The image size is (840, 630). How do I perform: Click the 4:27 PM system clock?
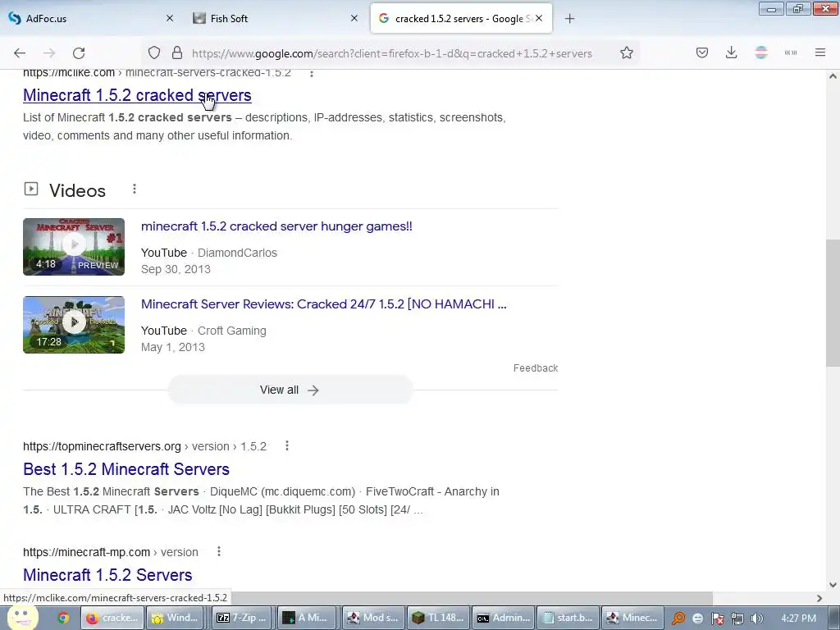click(x=799, y=619)
